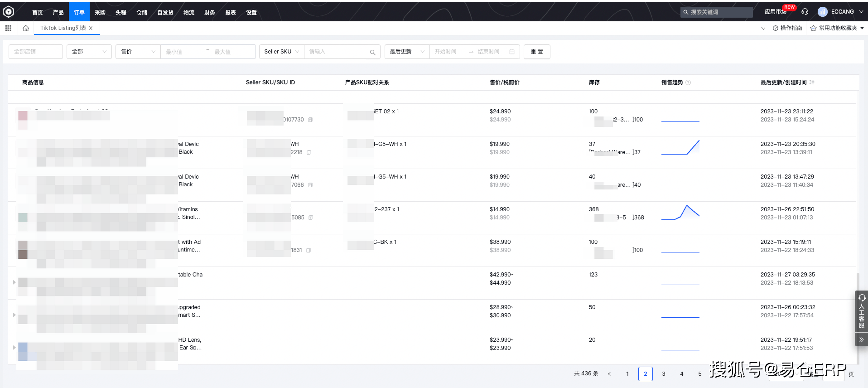
Task: Open the 常用功能收藏夹 dropdown arrow
Action: pyautogui.click(x=862, y=28)
